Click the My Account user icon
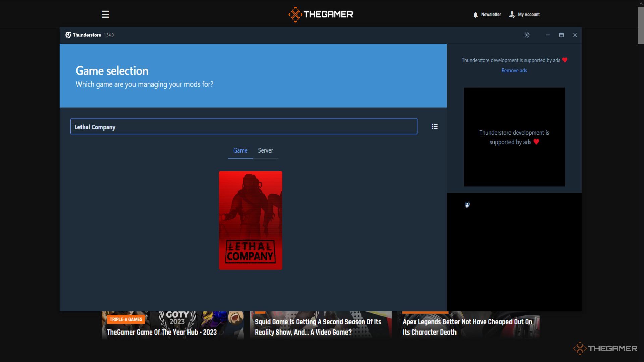 pyautogui.click(x=511, y=14)
